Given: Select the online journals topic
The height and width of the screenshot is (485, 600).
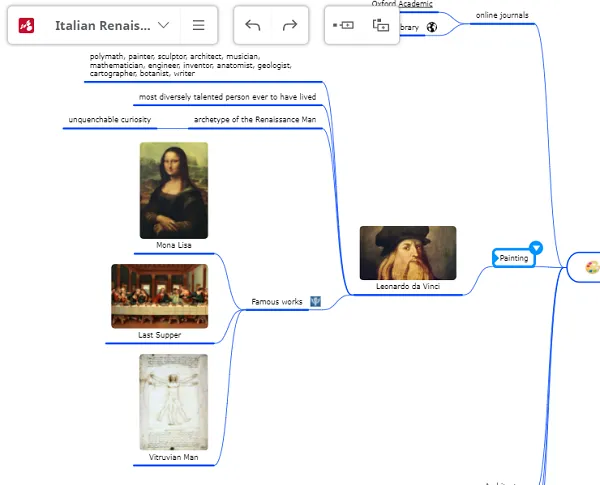Looking at the screenshot, I should (x=502, y=15).
